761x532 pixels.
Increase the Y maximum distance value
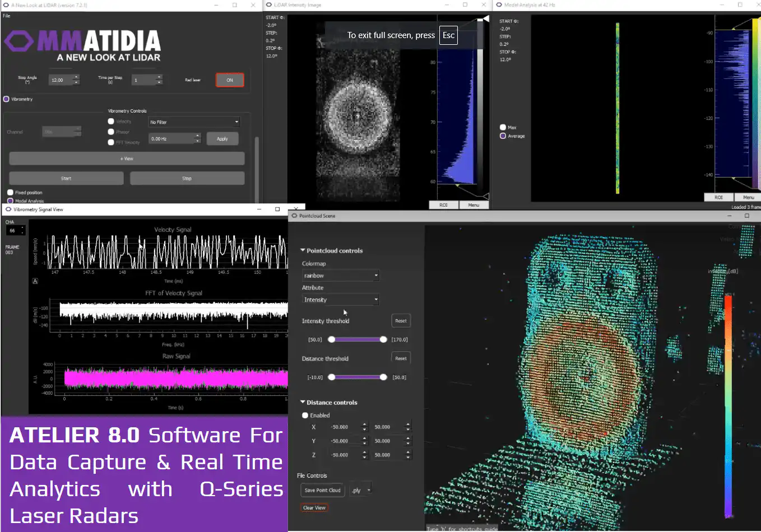coord(408,438)
